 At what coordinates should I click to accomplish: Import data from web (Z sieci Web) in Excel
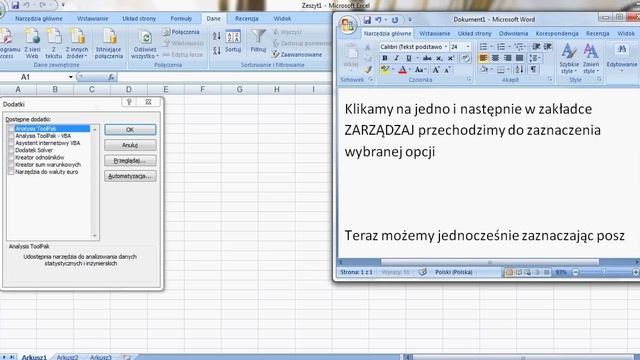coord(32,43)
